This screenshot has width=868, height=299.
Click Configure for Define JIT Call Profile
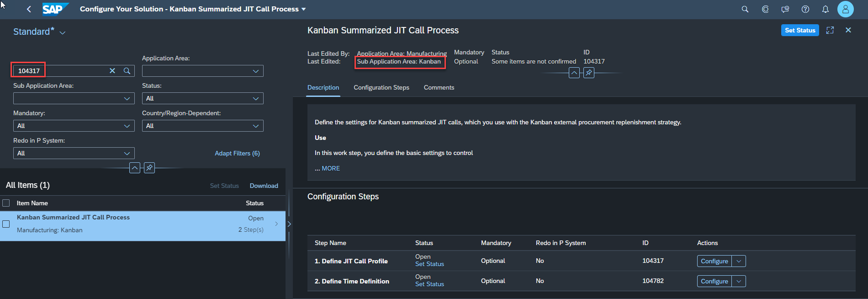coord(714,261)
